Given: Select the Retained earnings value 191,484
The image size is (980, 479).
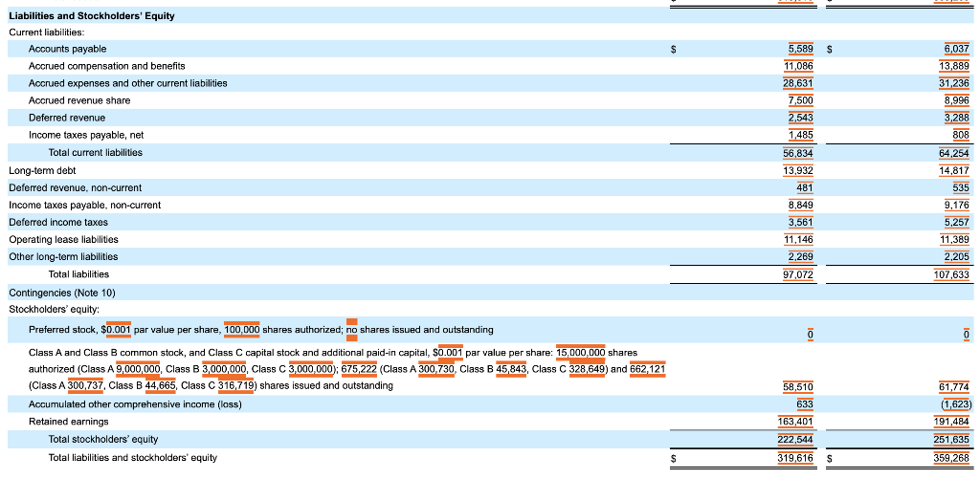Looking at the screenshot, I should [952, 423].
